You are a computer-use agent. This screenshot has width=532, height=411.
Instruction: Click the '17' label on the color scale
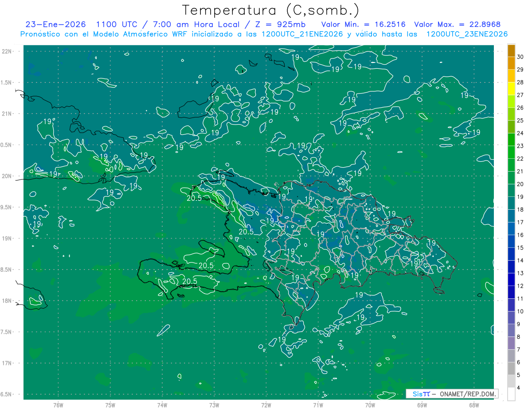click(520, 223)
